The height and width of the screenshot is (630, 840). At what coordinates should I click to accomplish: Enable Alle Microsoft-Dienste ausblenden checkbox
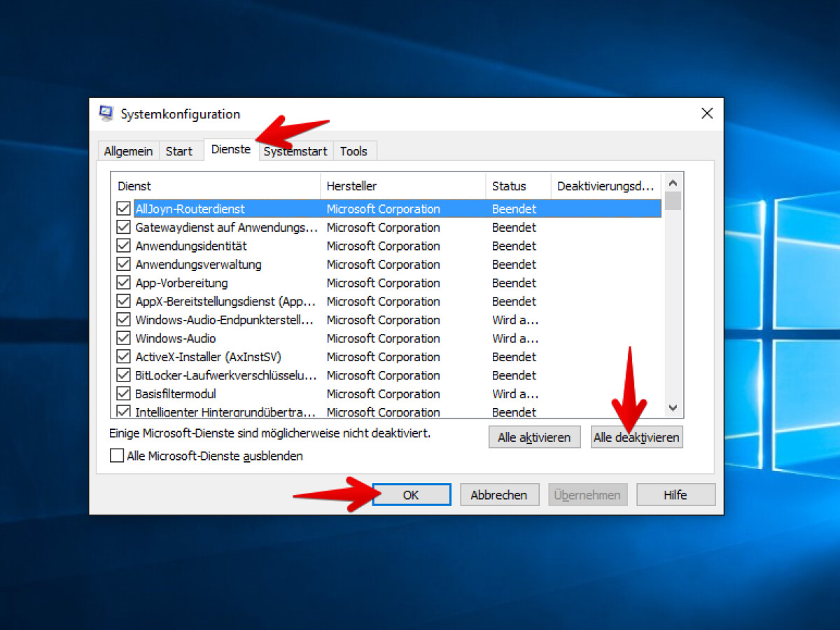point(117,456)
